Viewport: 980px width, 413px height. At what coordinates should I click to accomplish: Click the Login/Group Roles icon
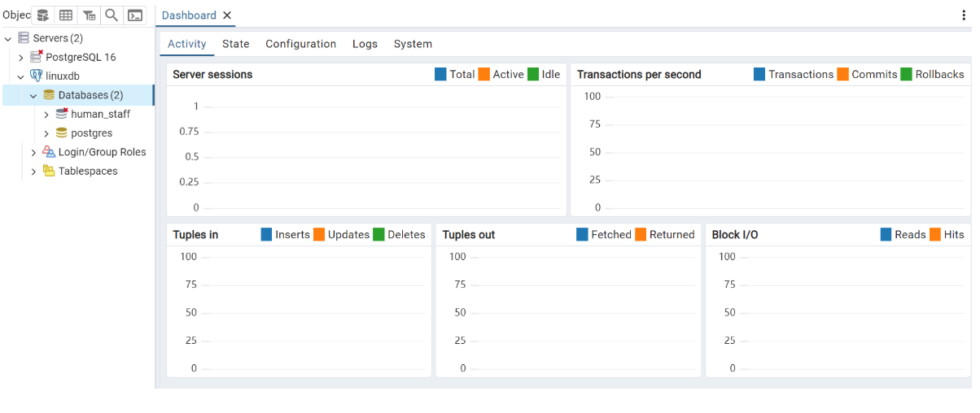point(49,152)
